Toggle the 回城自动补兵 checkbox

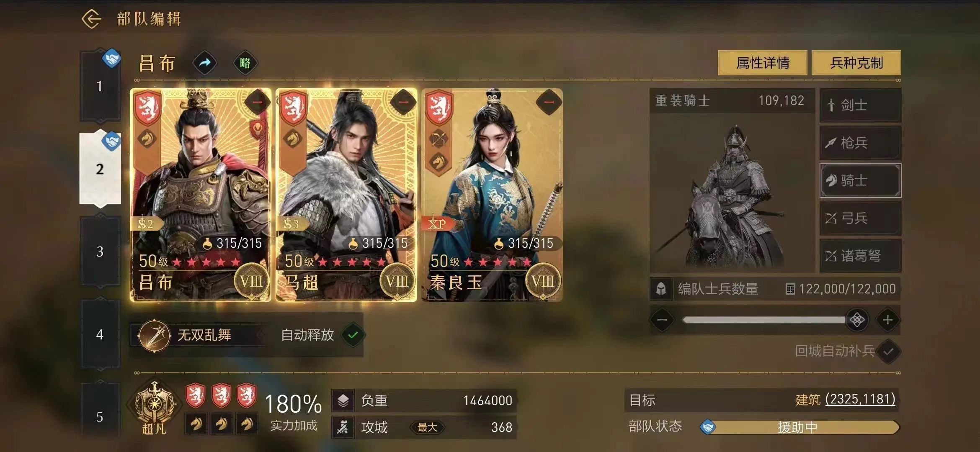[x=888, y=352]
